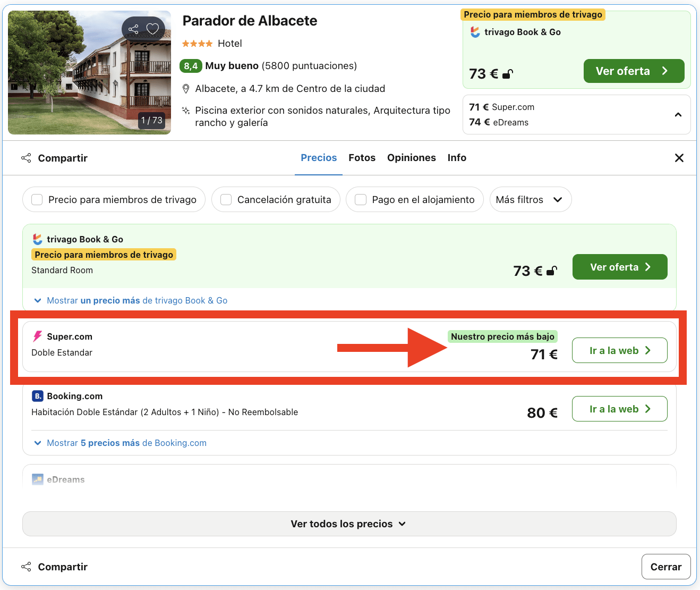Viewport: 700px width, 590px height.
Task: Click Ver oferta in Standard Room row
Action: pyautogui.click(x=620, y=267)
